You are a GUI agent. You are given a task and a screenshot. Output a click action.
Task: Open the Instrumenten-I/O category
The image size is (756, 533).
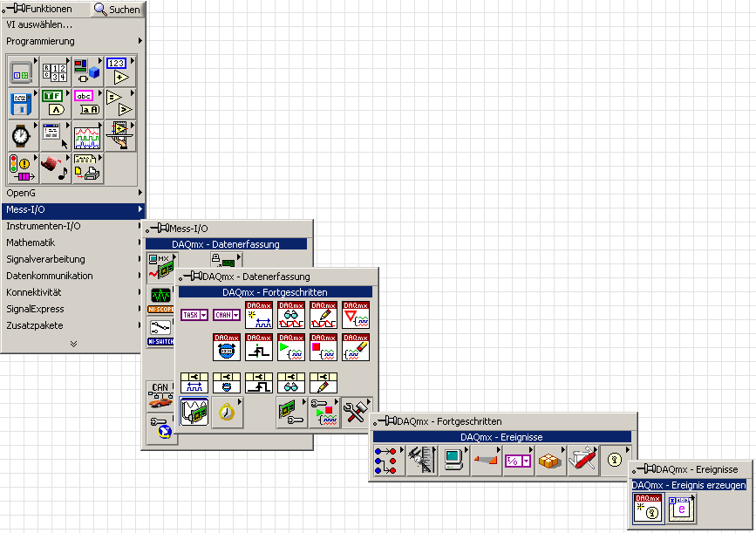[x=73, y=226]
